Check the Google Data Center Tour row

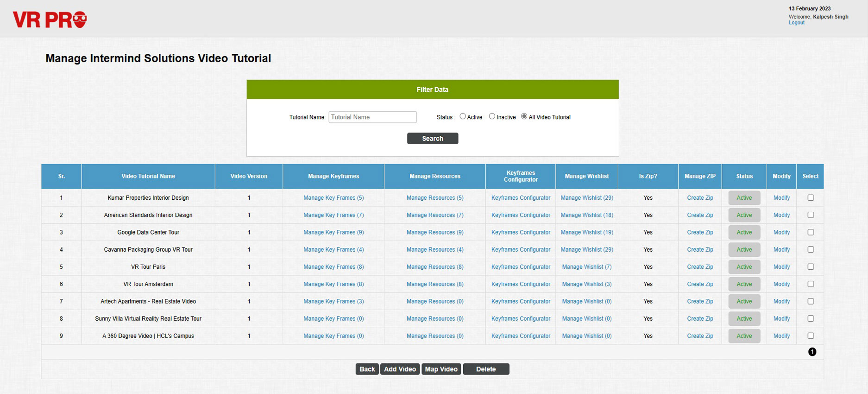tap(811, 232)
